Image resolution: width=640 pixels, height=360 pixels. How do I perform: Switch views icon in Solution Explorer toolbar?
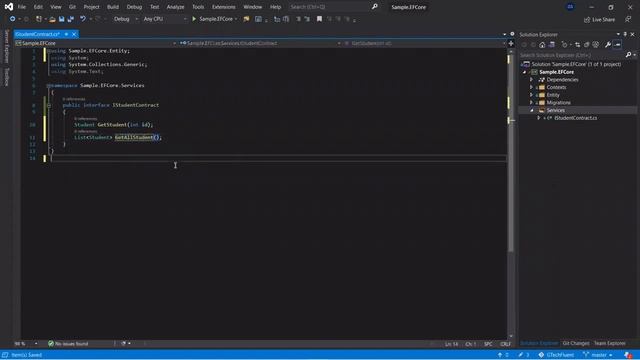(x=552, y=44)
